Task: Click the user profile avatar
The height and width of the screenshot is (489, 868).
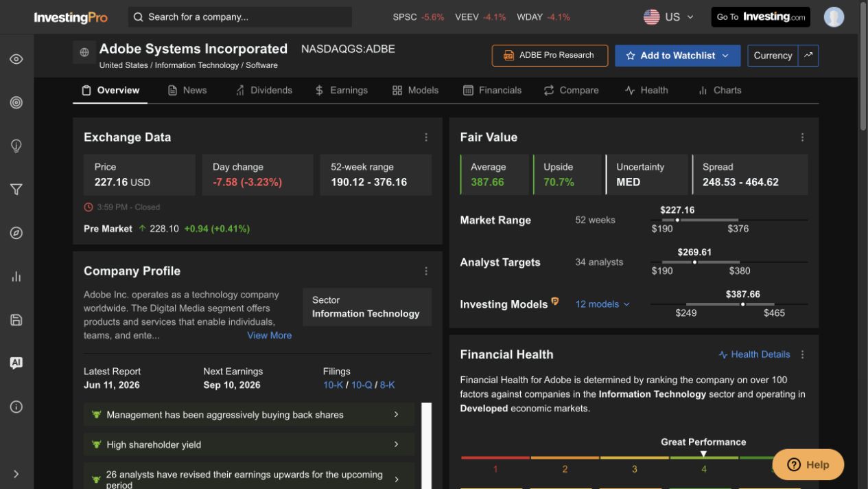Action: click(834, 17)
